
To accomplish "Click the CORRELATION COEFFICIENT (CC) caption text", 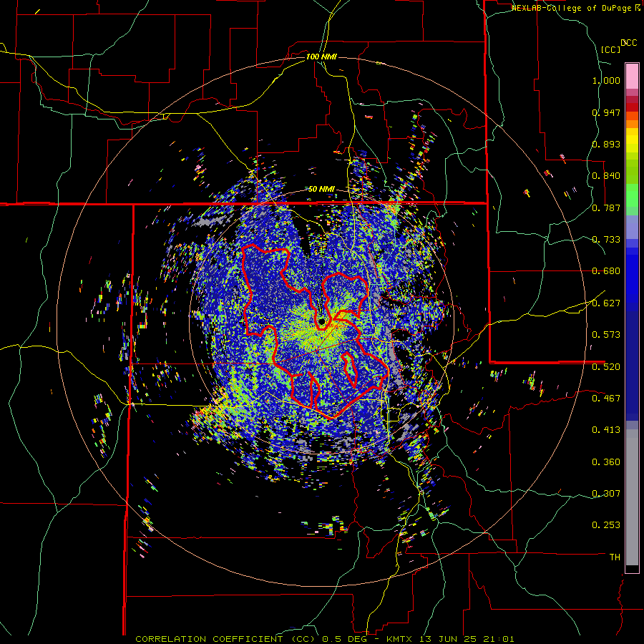I will click(225, 639).
